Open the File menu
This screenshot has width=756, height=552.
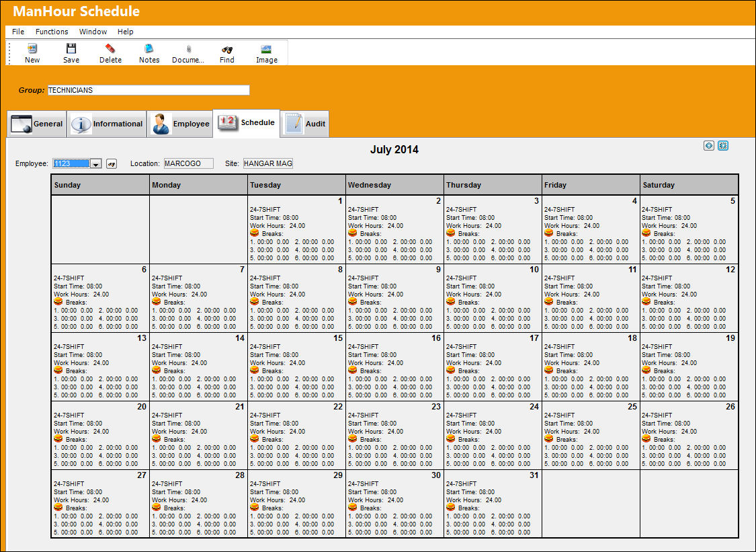pyautogui.click(x=18, y=32)
